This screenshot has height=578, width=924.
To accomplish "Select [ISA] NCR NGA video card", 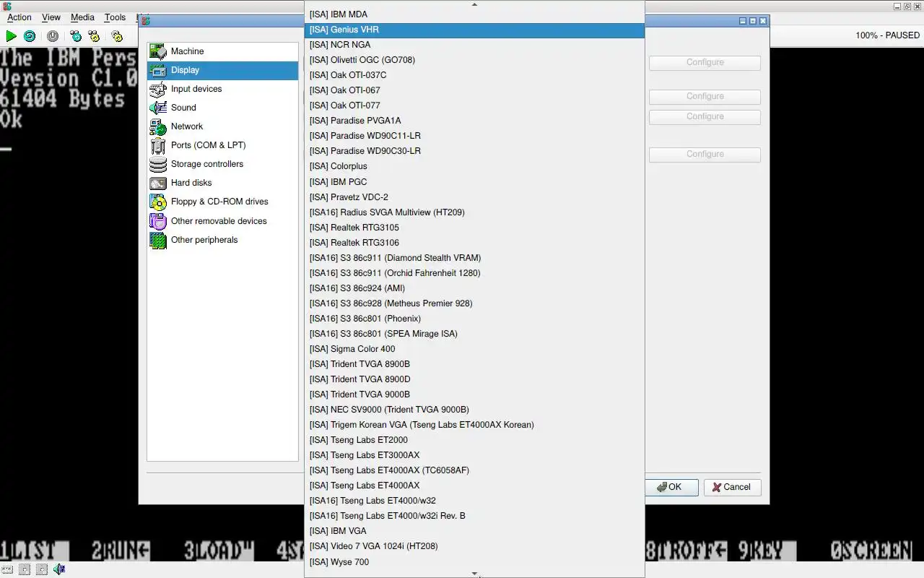I will point(474,45).
